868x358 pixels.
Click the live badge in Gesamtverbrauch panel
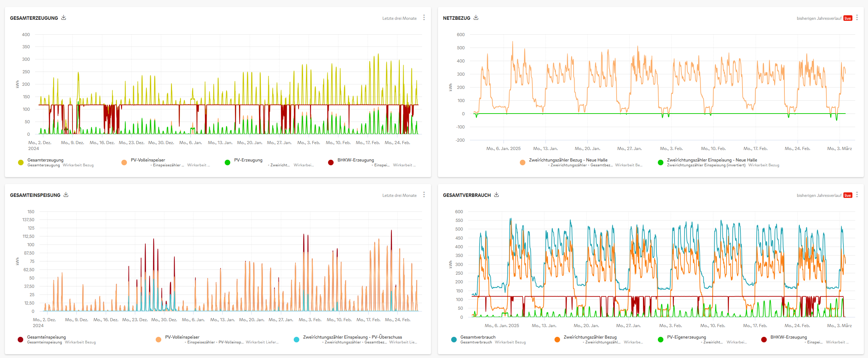tap(848, 195)
